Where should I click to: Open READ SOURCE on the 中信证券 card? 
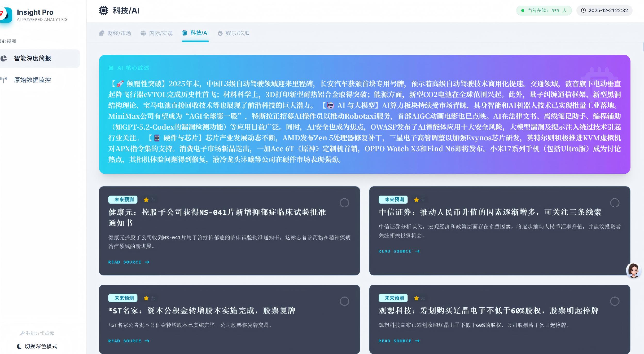click(x=399, y=251)
